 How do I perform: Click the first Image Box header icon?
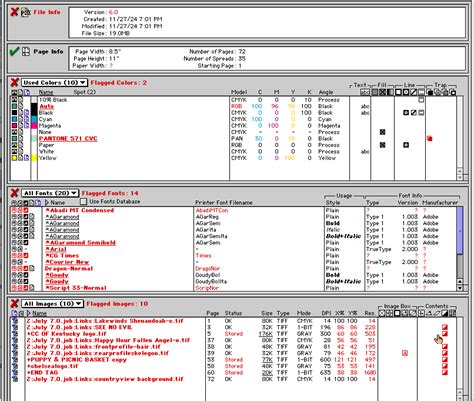pos(382,313)
